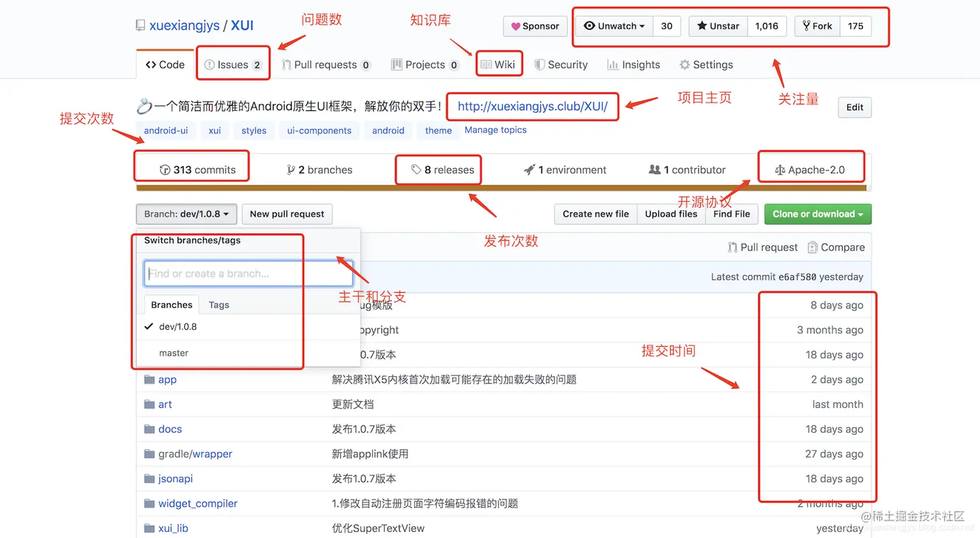This screenshot has width=980, height=538.
Task: Click the folder icon for app
Action: pos(150,379)
